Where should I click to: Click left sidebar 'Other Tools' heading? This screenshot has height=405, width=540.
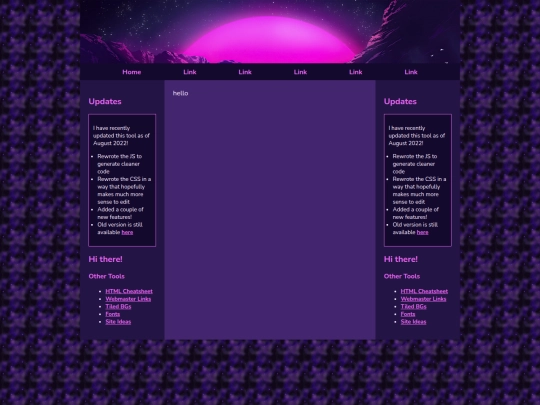[x=106, y=276]
